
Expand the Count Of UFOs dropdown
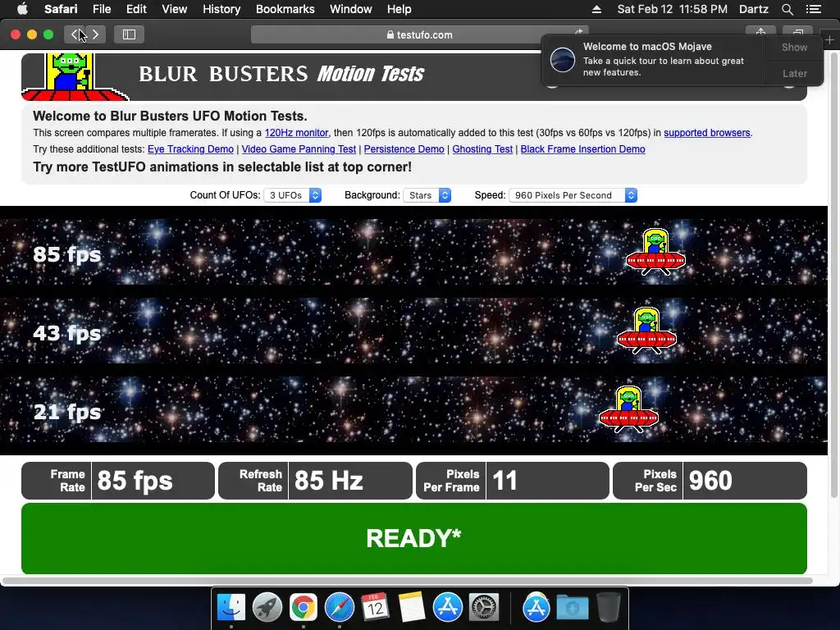click(293, 195)
